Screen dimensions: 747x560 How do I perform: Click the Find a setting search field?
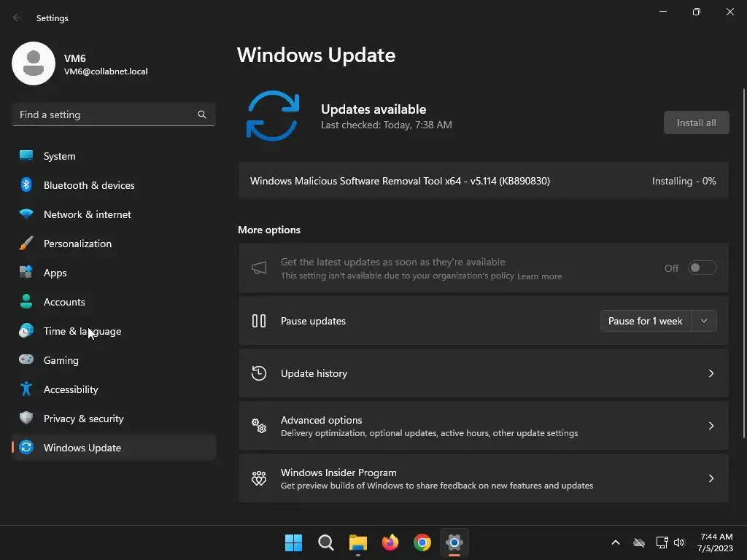click(x=113, y=114)
